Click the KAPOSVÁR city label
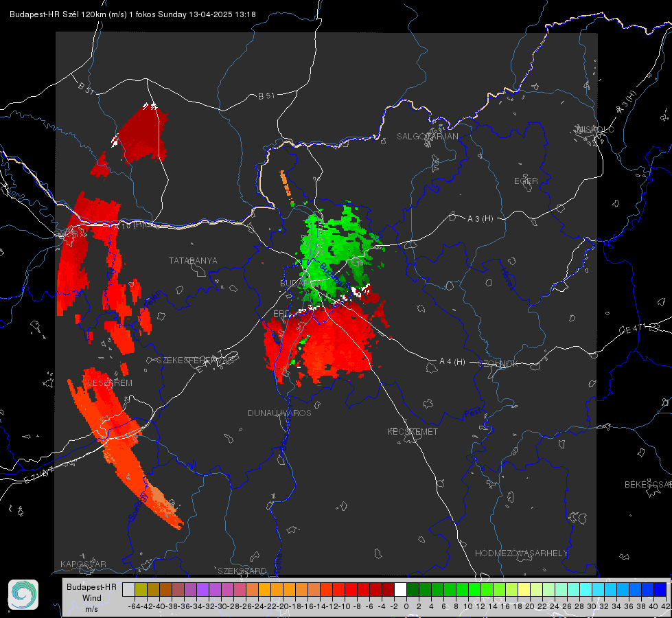 click(x=83, y=564)
